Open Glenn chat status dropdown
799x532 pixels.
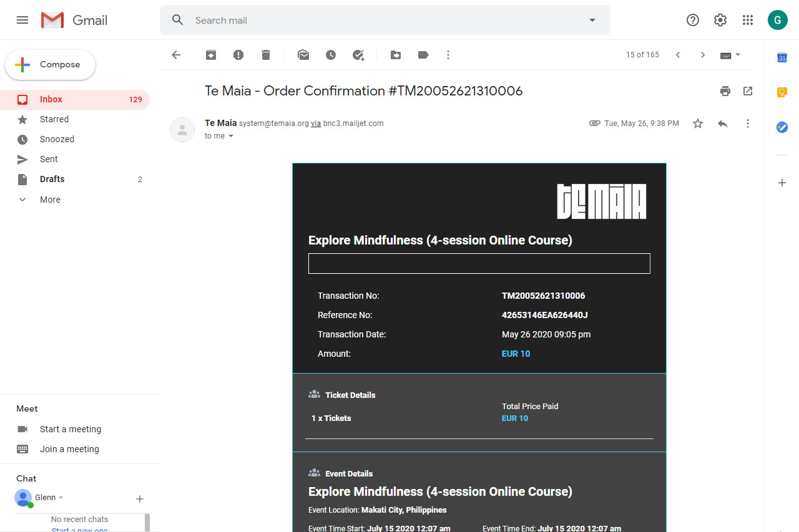[61, 498]
